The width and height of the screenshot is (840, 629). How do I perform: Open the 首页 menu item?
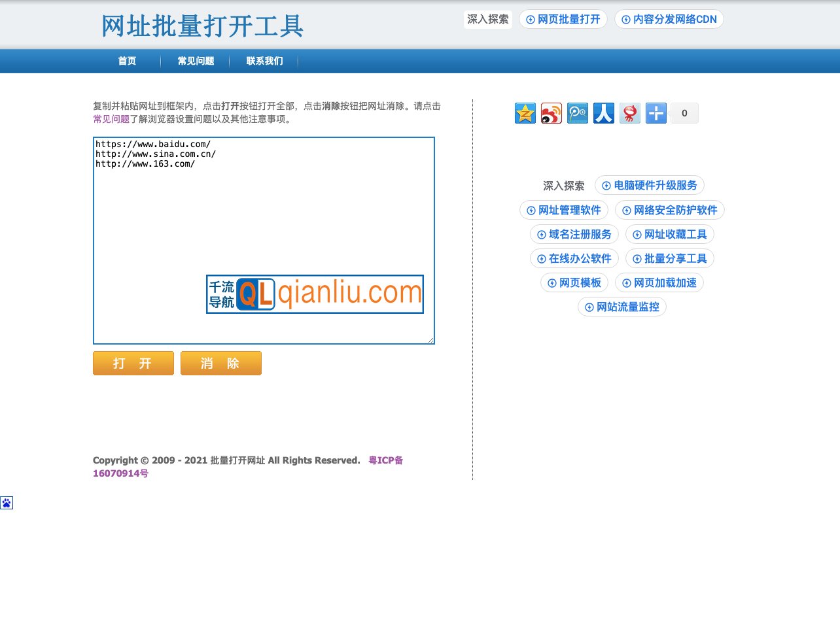click(126, 61)
